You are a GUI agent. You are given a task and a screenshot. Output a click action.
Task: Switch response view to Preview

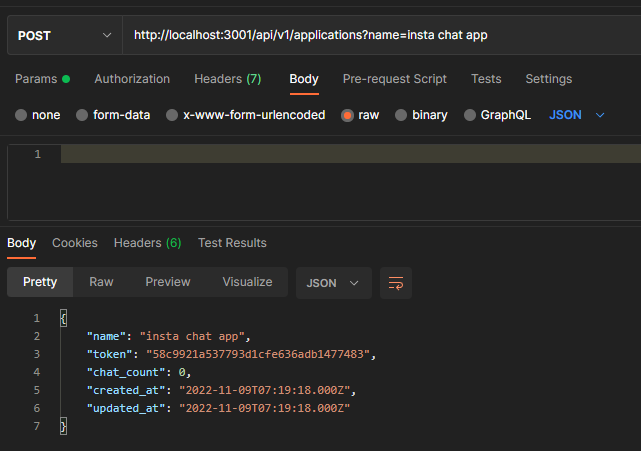pyautogui.click(x=168, y=282)
